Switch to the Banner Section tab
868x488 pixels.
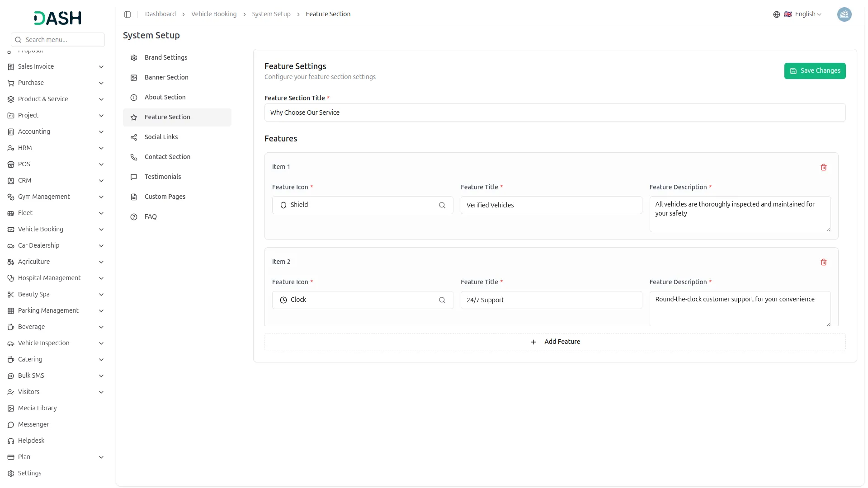pyautogui.click(x=166, y=77)
